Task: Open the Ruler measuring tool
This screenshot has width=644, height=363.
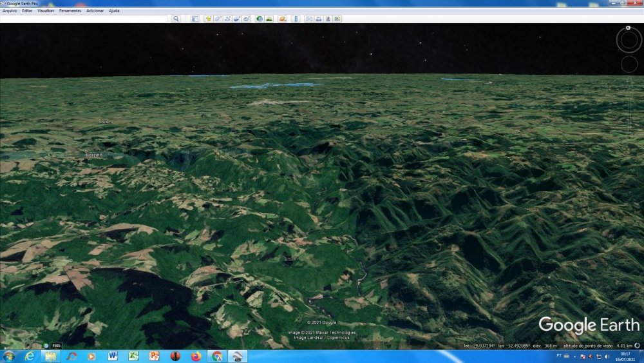Action: pos(296,19)
